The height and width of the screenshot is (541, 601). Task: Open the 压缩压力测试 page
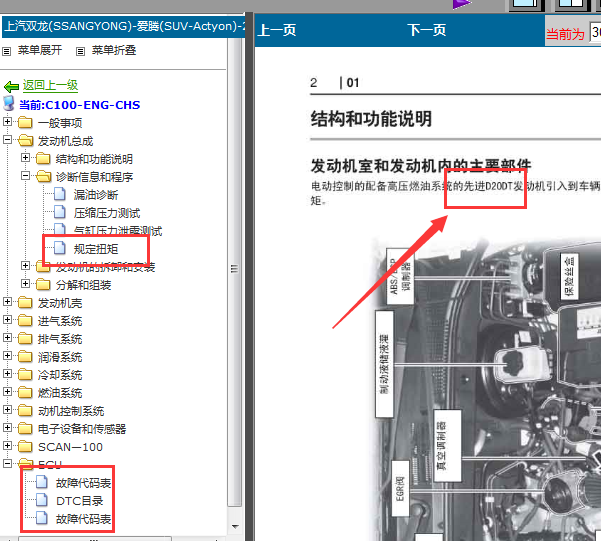107,213
